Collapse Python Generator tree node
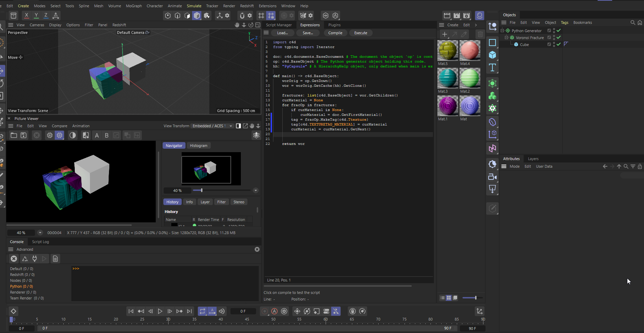Viewport: 644px width, 333px height. click(502, 30)
